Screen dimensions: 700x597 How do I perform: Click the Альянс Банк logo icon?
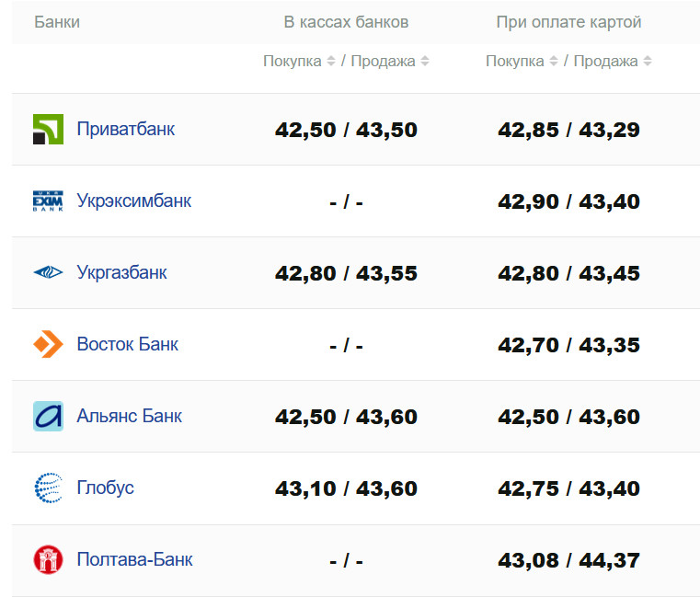[48, 417]
